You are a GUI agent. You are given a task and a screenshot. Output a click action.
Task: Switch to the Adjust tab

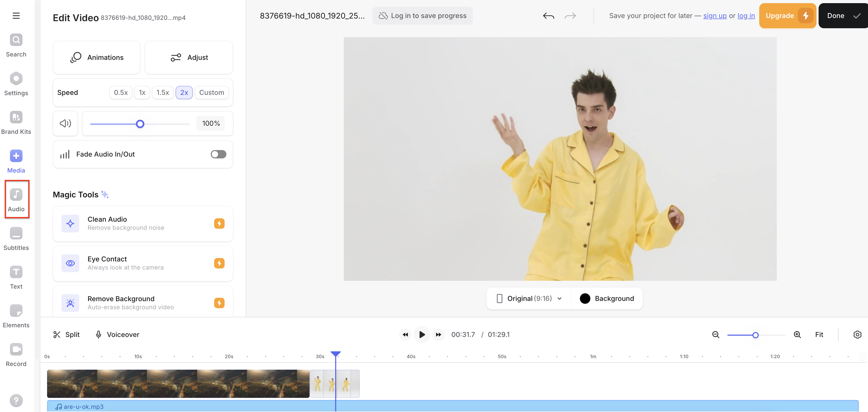tap(189, 57)
